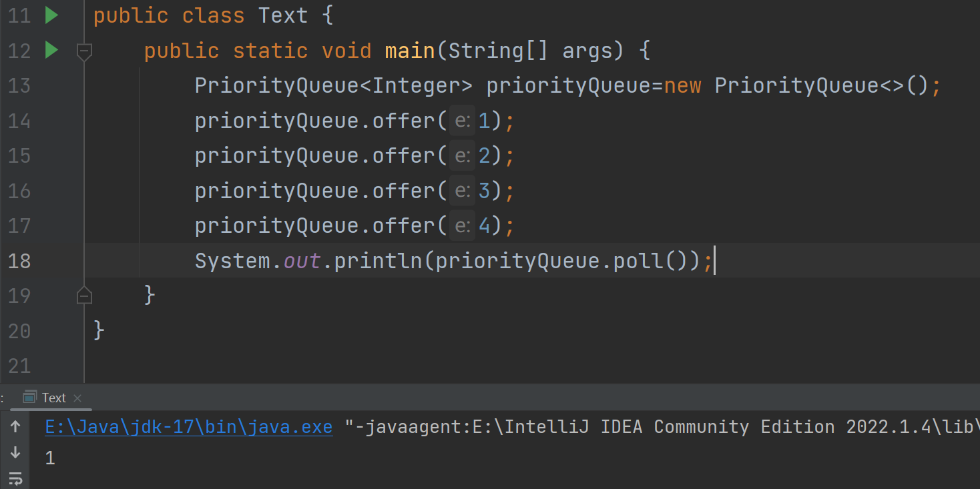Click line number 21 in gutter
Viewport: 980px width, 489px height.
[19, 366]
